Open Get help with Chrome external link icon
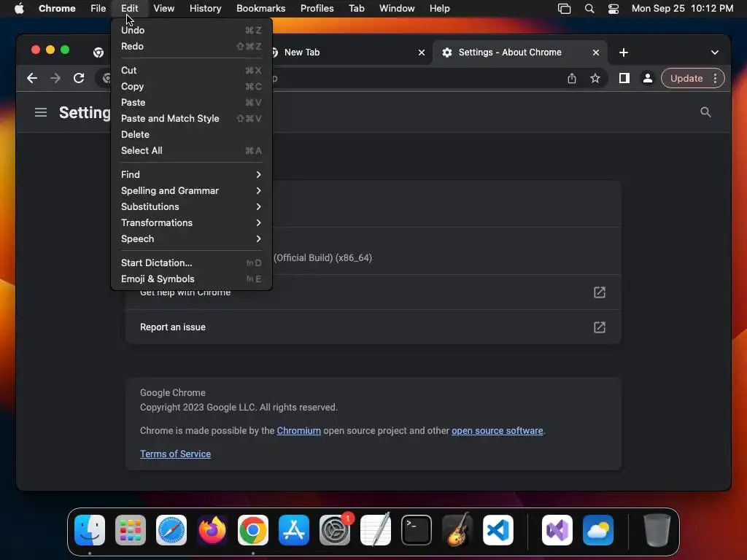Viewport: 747px width, 560px height. click(x=600, y=292)
